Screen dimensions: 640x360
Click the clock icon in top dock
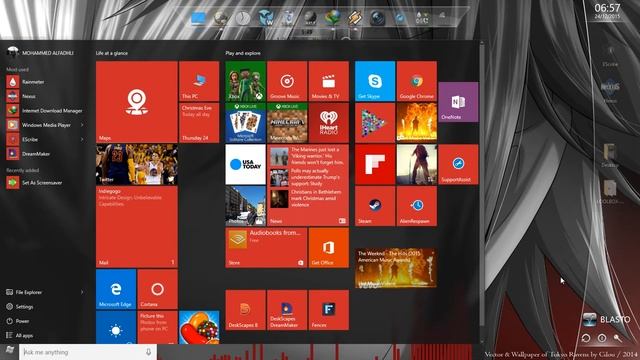243,18
